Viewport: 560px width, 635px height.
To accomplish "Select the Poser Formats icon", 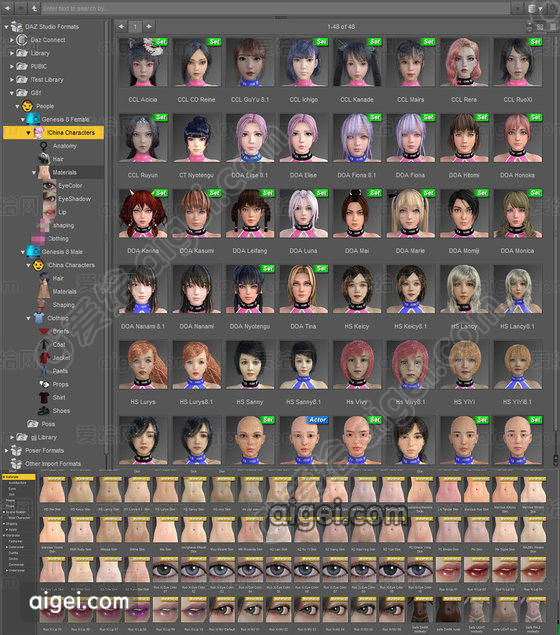I will [16, 450].
